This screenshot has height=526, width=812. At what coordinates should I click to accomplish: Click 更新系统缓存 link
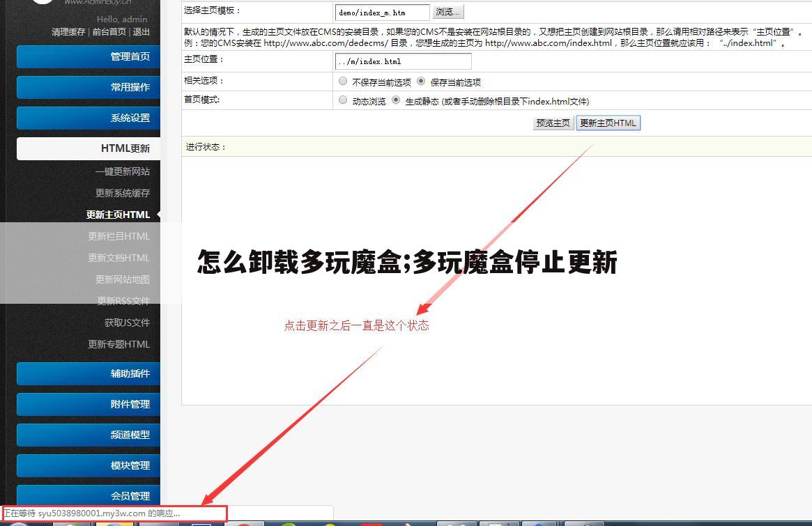(x=122, y=193)
